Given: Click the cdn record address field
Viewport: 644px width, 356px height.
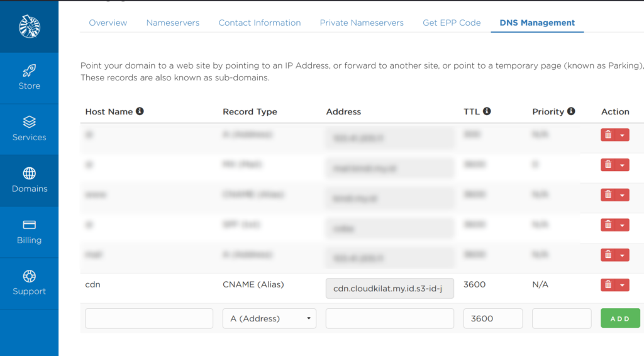Looking at the screenshot, I should [x=389, y=289].
